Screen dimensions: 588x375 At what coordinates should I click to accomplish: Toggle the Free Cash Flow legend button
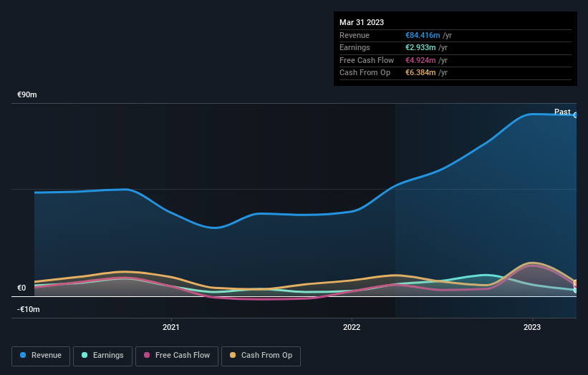pos(177,356)
